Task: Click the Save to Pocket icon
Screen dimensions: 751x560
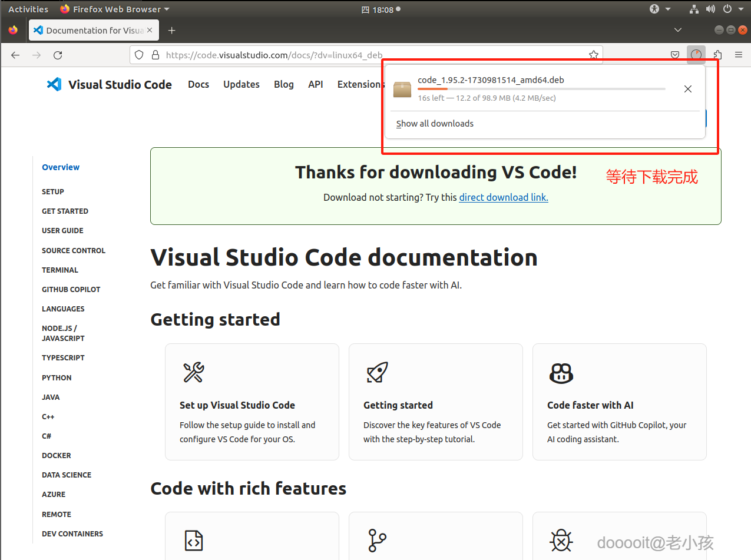Action: click(x=675, y=55)
